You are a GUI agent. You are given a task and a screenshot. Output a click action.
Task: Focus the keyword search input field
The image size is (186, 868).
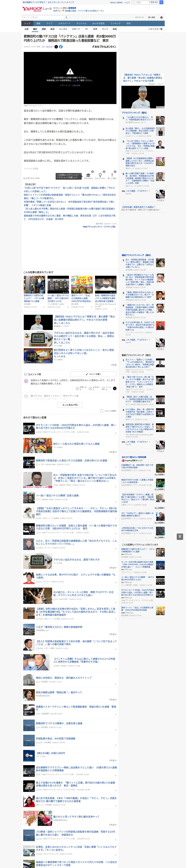[x=44, y=18]
